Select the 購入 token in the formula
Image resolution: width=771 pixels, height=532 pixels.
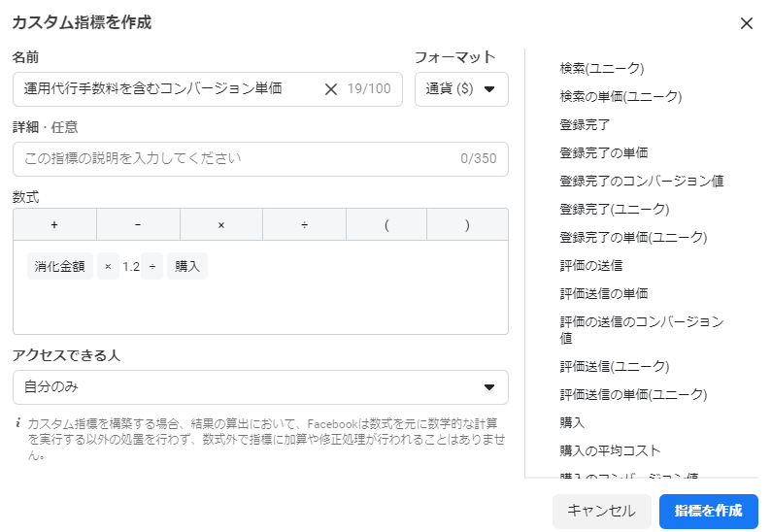(x=187, y=266)
